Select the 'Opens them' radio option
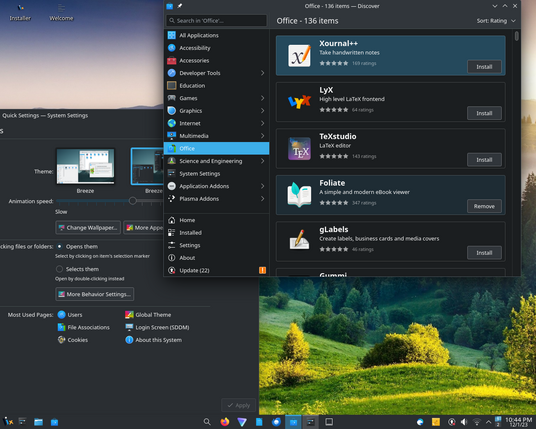Image resolution: width=536 pixels, height=429 pixels. point(59,246)
